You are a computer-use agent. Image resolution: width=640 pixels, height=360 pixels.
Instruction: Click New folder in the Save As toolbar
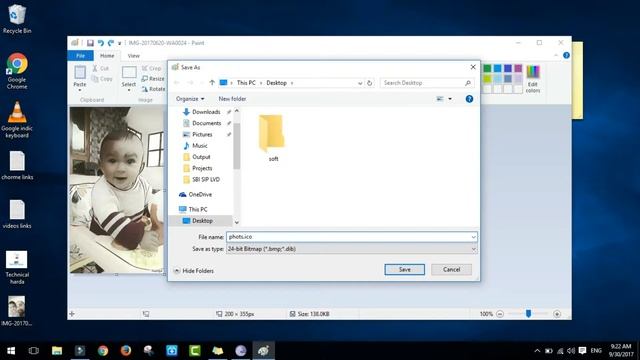(232, 99)
